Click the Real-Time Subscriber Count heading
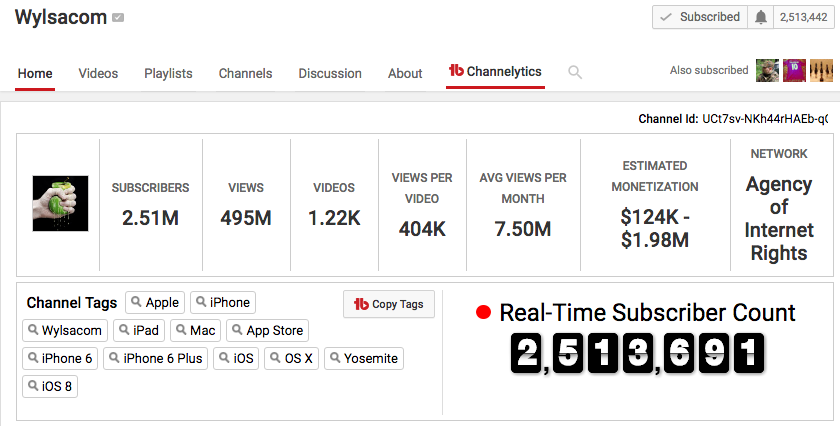The image size is (840, 426). coord(647,312)
